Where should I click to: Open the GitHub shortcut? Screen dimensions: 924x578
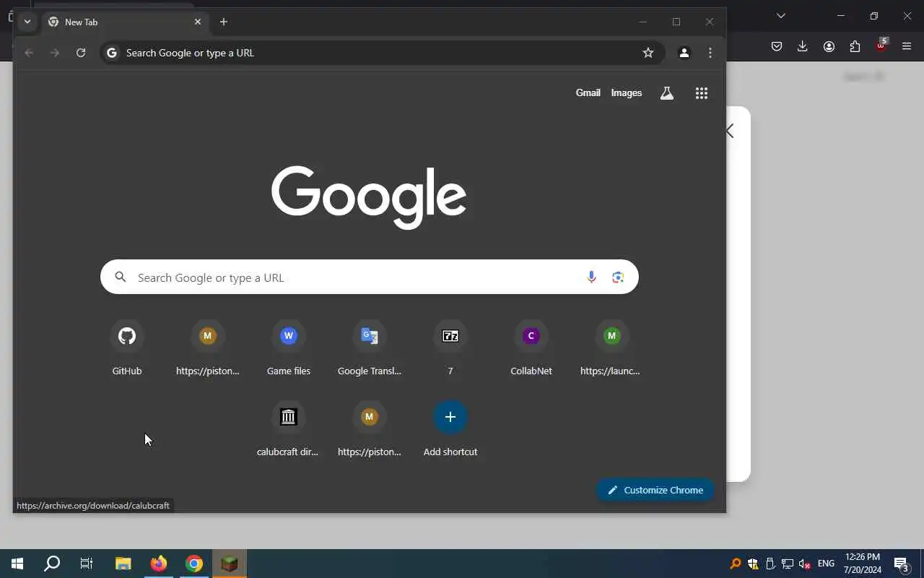(127, 336)
